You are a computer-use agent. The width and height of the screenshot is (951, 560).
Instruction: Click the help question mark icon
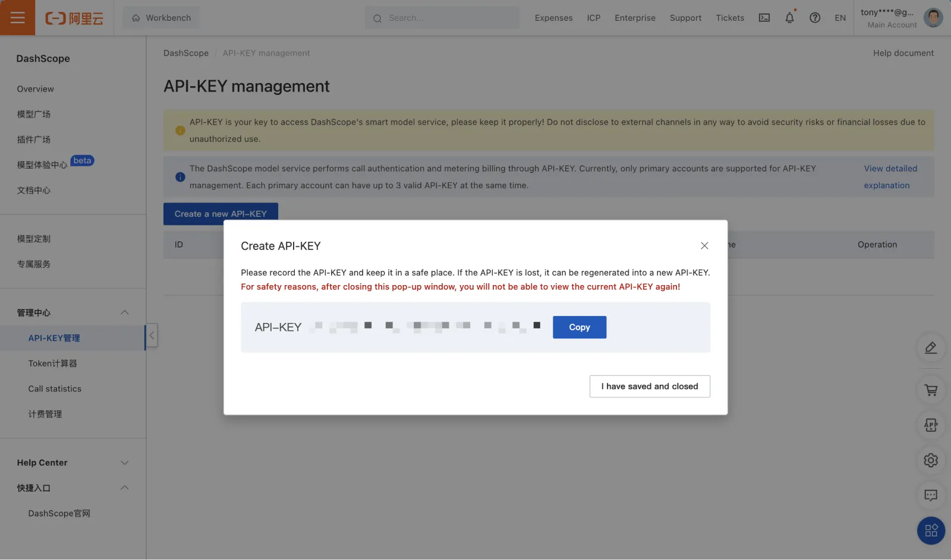click(x=815, y=18)
